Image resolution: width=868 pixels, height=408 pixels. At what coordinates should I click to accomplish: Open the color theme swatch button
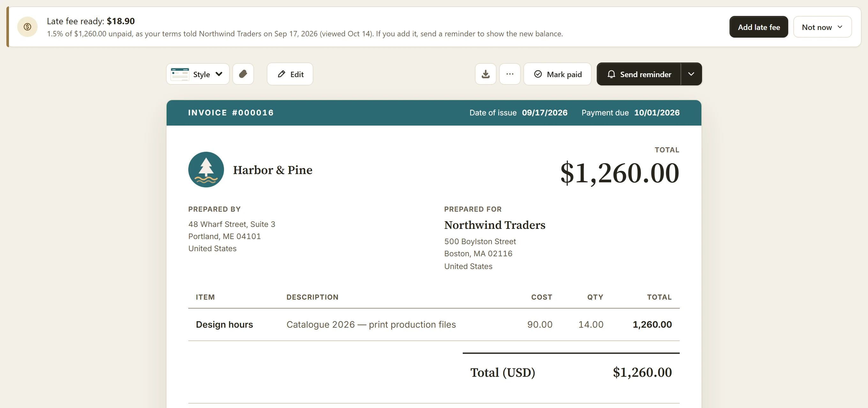click(243, 74)
